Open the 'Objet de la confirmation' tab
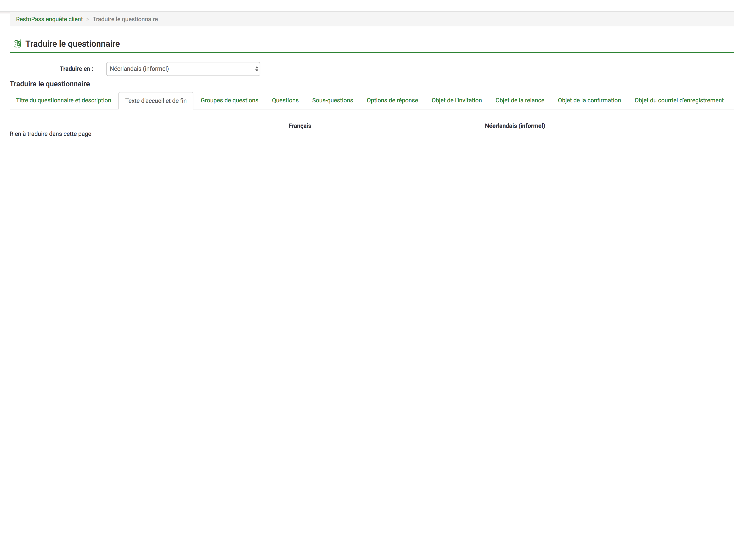Viewport: 734px width, 560px height. [x=589, y=100]
